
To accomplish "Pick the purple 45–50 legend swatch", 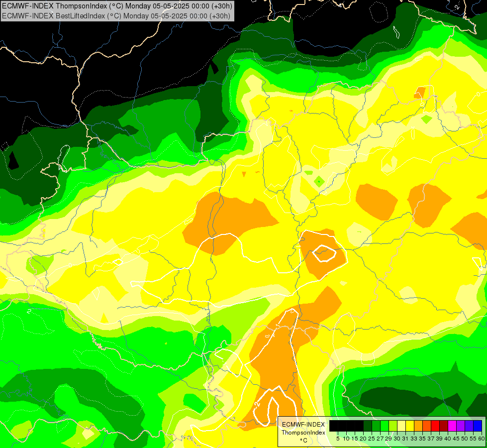I will coord(461,426).
